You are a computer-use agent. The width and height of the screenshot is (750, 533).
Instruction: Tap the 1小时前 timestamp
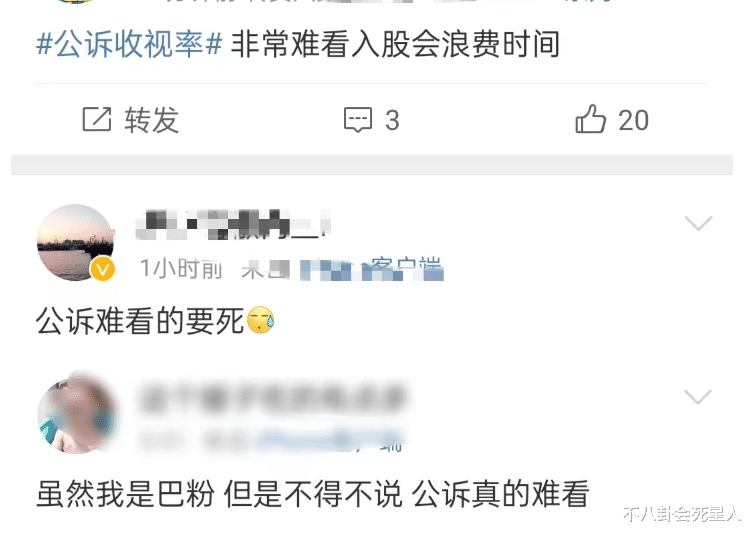(181, 268)
